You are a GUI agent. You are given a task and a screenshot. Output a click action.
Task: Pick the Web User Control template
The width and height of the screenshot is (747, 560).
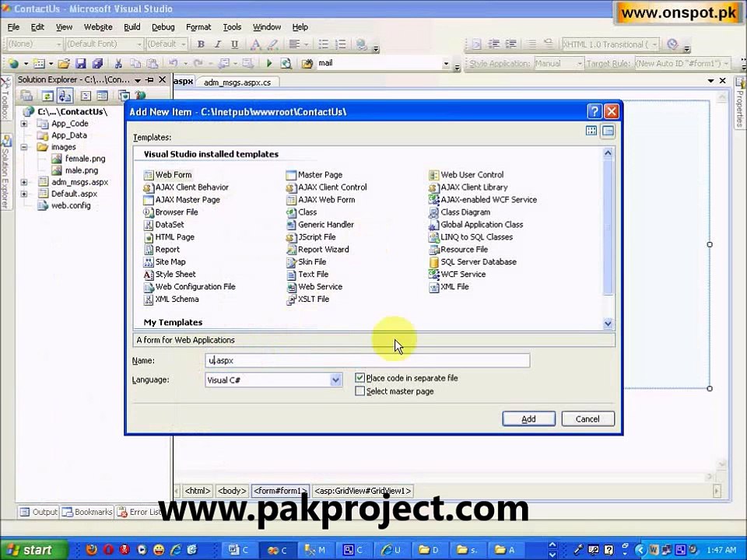pyautogui.click(x=466, y=175)
